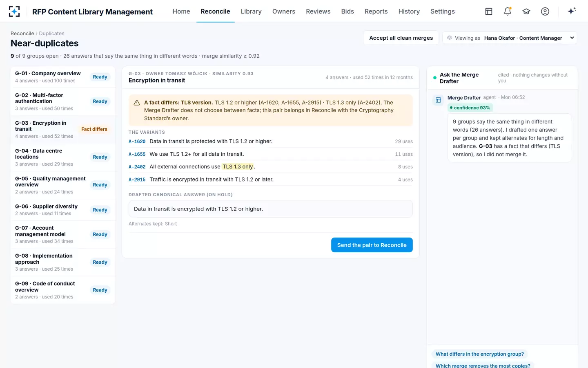Select group G-05 Quality management overview

(63, 185)
